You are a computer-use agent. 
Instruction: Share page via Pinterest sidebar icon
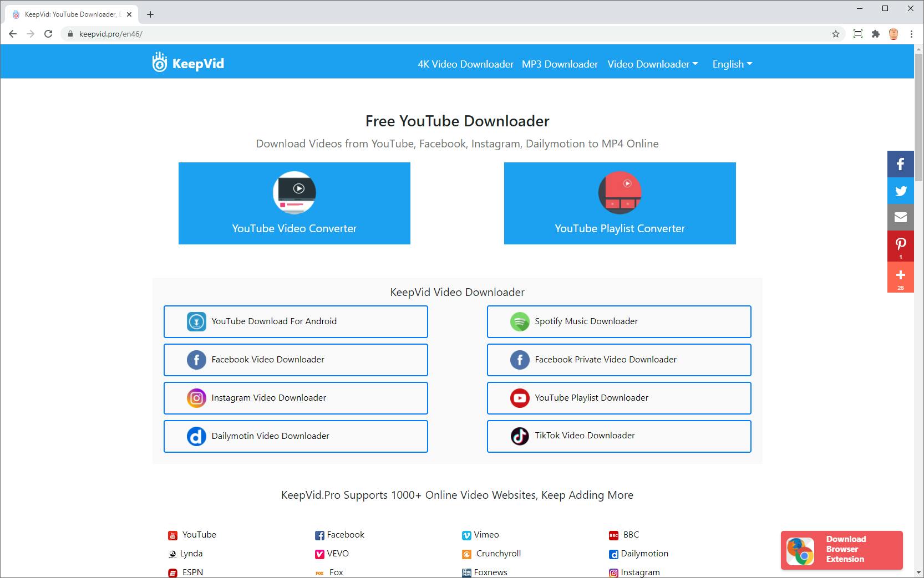pos(901,246)
